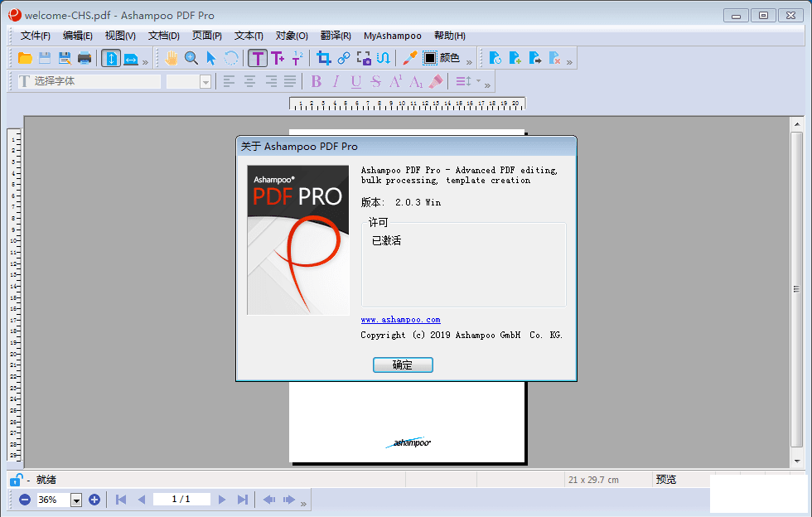812x517 pixels.
Task: Click the Save As disk-with-pencil icon
Action: pos(65,58)
